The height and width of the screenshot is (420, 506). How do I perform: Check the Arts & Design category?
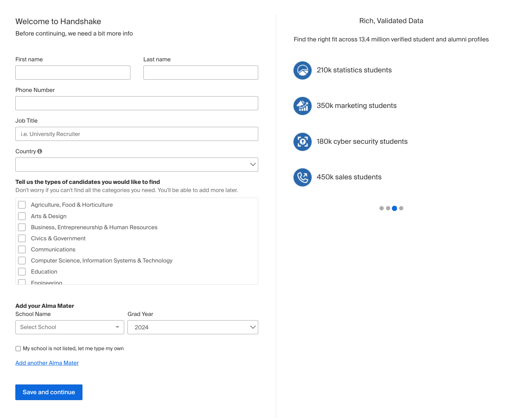click(22, 216)
